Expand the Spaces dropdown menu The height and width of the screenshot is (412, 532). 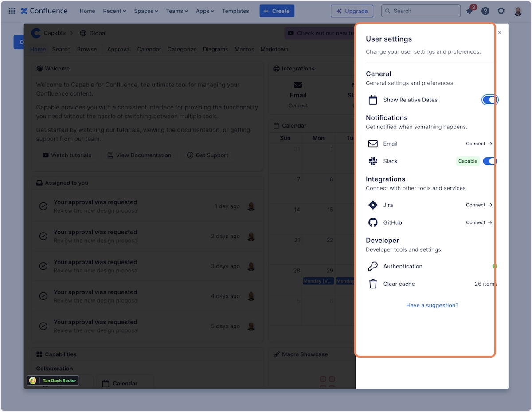146,11
